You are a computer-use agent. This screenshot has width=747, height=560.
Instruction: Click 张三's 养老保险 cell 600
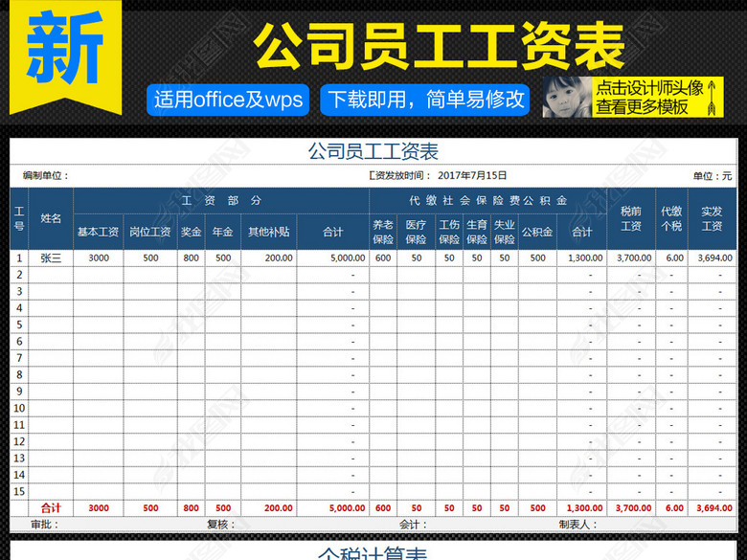coord(383,258)
